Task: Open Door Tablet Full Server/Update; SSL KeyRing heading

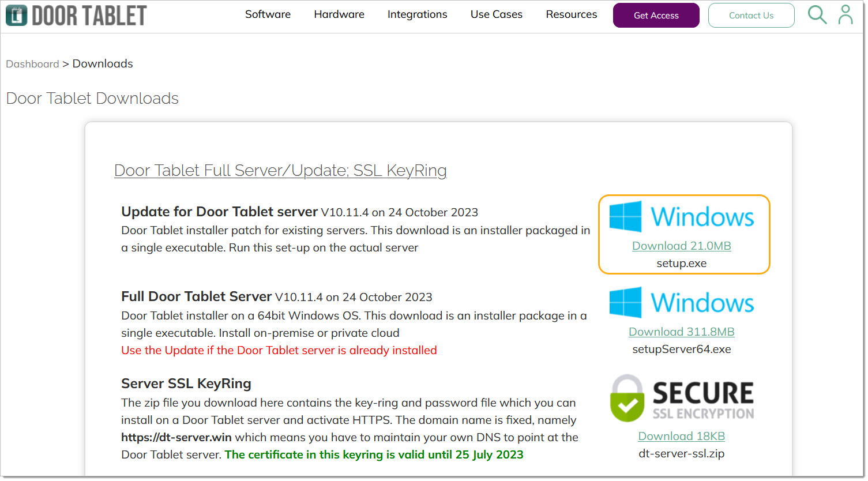Action: (280, 171)
